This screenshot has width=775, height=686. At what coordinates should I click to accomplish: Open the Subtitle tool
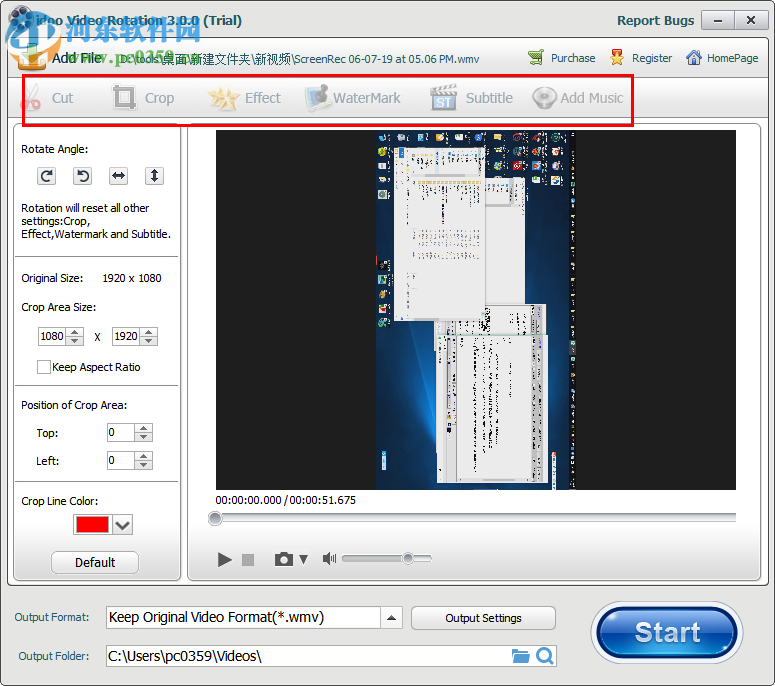[472, 98]
